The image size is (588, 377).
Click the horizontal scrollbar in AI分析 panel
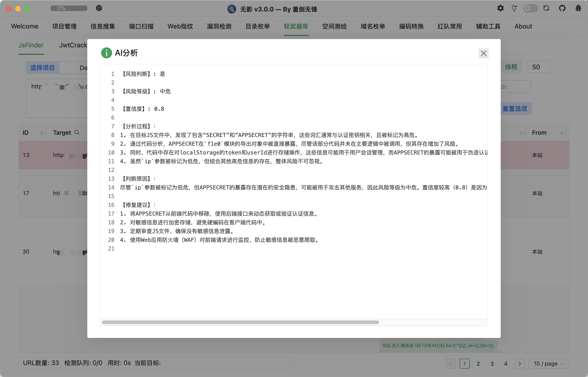pyautogui.click(x=240, y=322)
